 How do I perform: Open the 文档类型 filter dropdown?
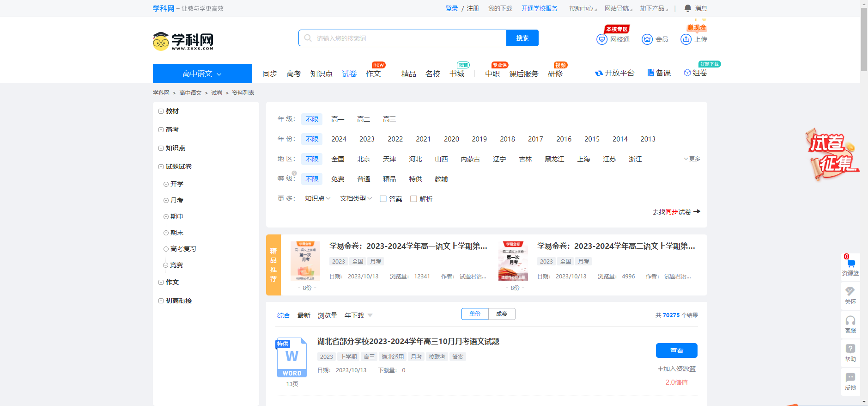(x=356, y=198)
